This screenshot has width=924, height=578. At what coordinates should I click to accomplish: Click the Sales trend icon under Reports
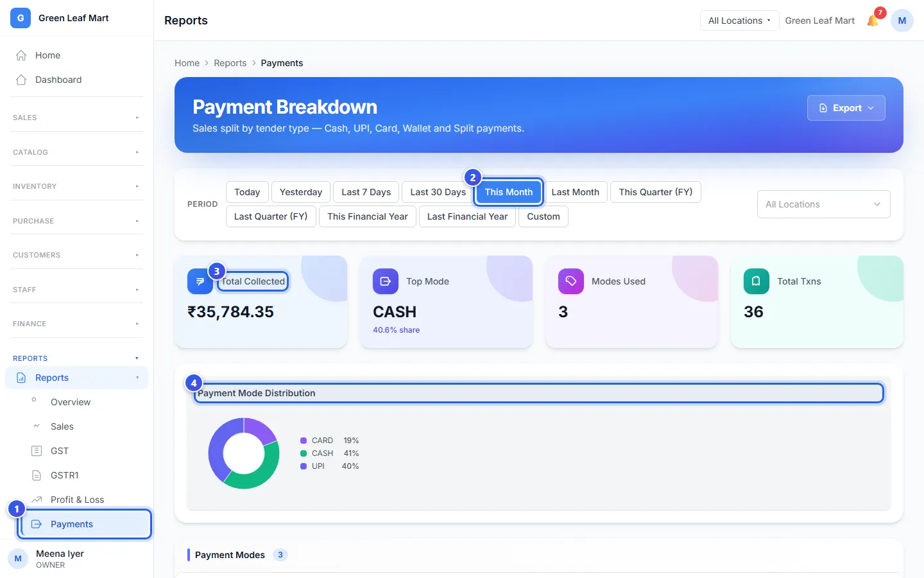[x=37, y=426]
